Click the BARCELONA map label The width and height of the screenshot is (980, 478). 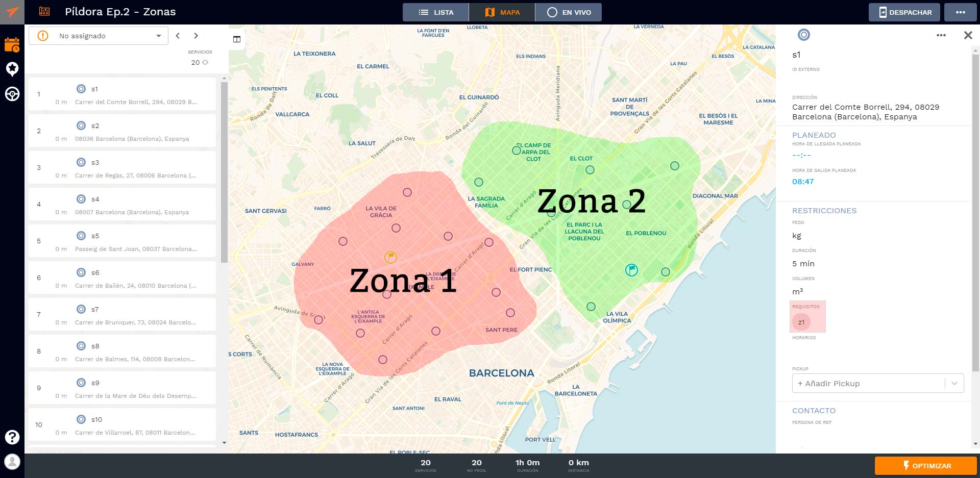click(502, 373)
